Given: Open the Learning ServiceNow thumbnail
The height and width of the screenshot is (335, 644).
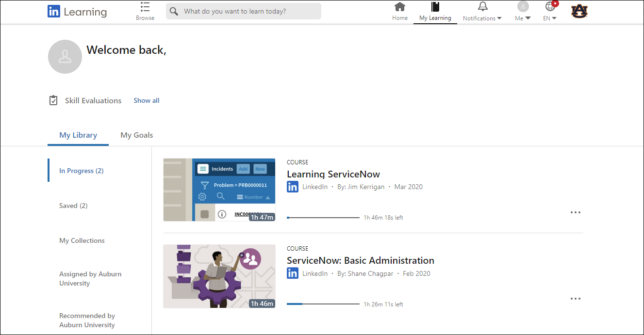Looking at the screenshot, I should click(219, 190).
